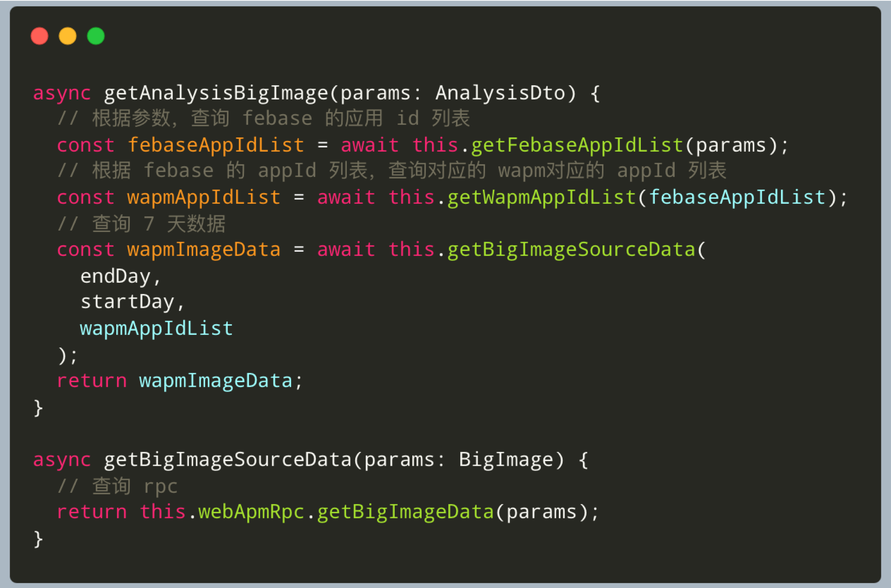Click the getBigImageSourceData function definition name
This screenshot has height=588, width=891.
coord(228,460)
